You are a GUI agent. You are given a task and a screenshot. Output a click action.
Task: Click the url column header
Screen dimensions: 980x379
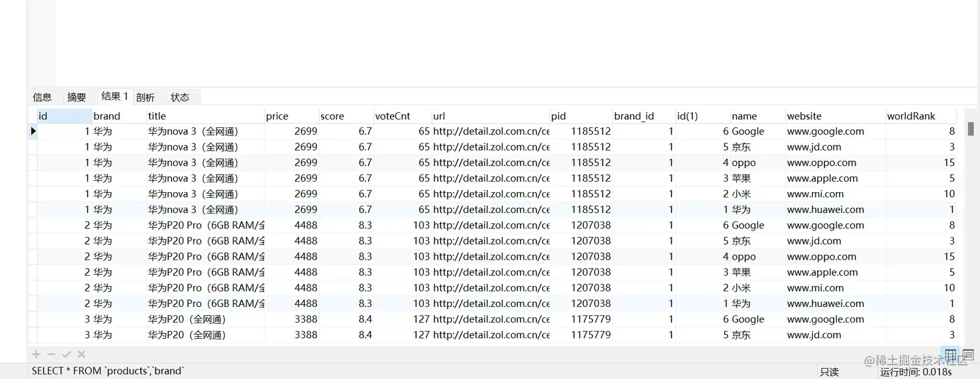(x=491, y=116)
